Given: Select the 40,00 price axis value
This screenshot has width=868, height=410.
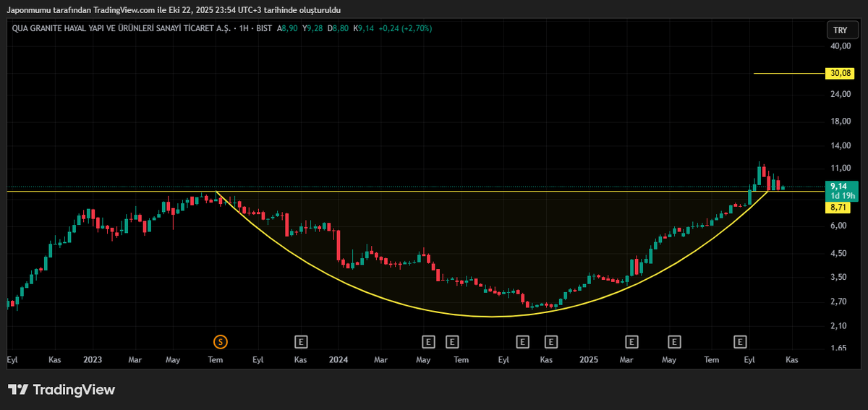Looking at the screenshot, I should pyautogui.click(x=841, y=46).
